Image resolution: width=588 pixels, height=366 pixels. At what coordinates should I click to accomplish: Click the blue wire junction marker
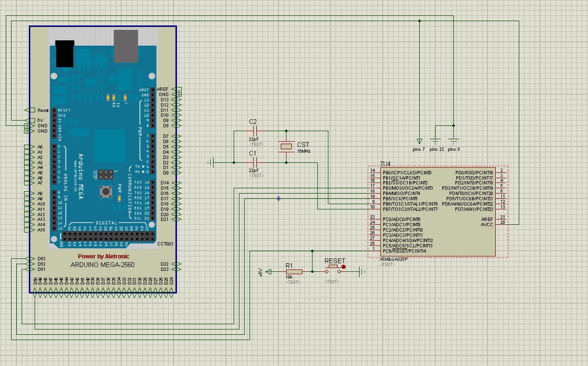(x=278, y=198)
